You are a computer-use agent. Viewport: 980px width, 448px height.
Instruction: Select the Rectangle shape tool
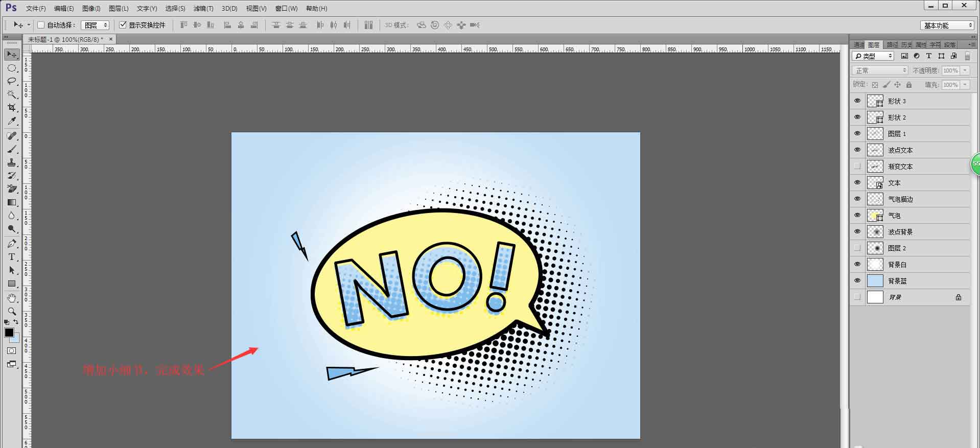coord(12,284)
